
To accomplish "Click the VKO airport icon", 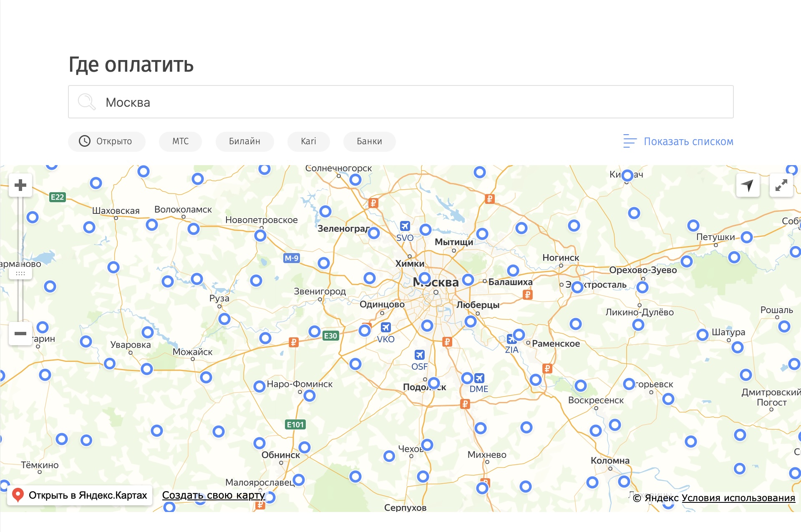I will point(386,327).
